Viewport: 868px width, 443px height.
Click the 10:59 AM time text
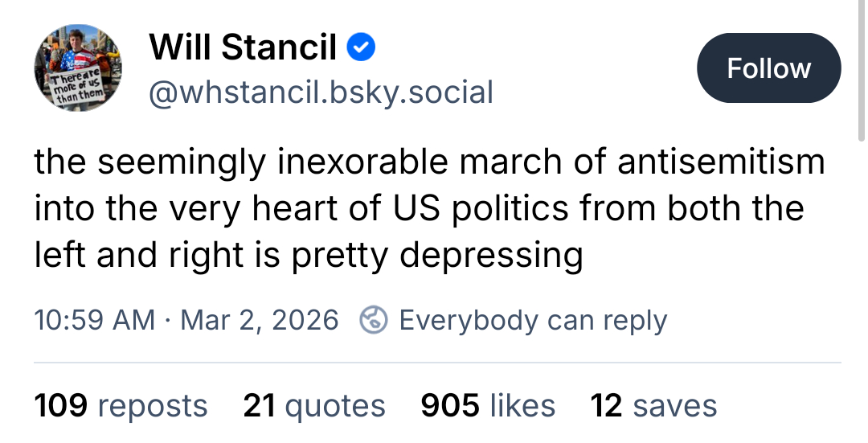95,320
